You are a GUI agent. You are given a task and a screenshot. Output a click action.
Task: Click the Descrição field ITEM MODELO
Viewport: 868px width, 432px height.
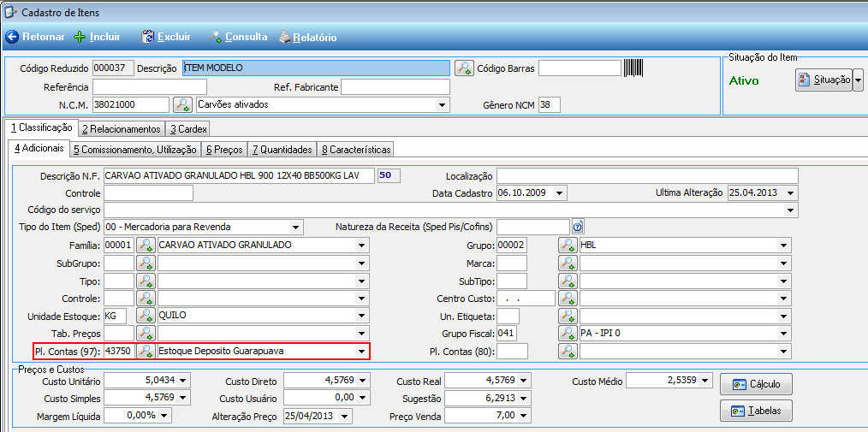316,68
